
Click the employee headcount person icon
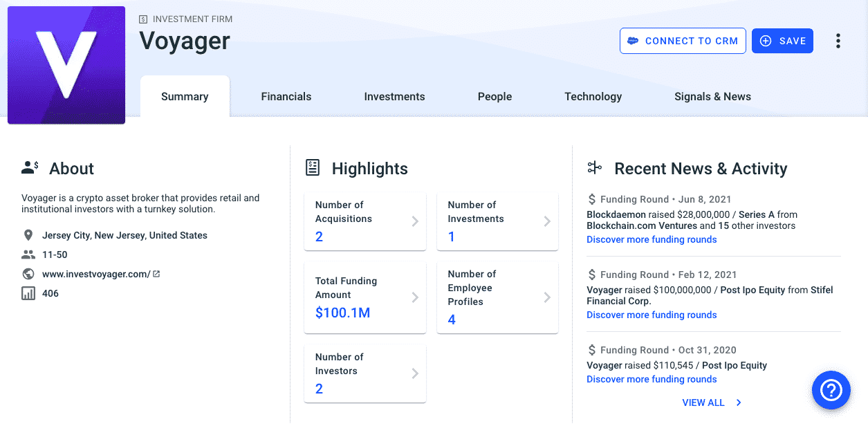[28, 254]
